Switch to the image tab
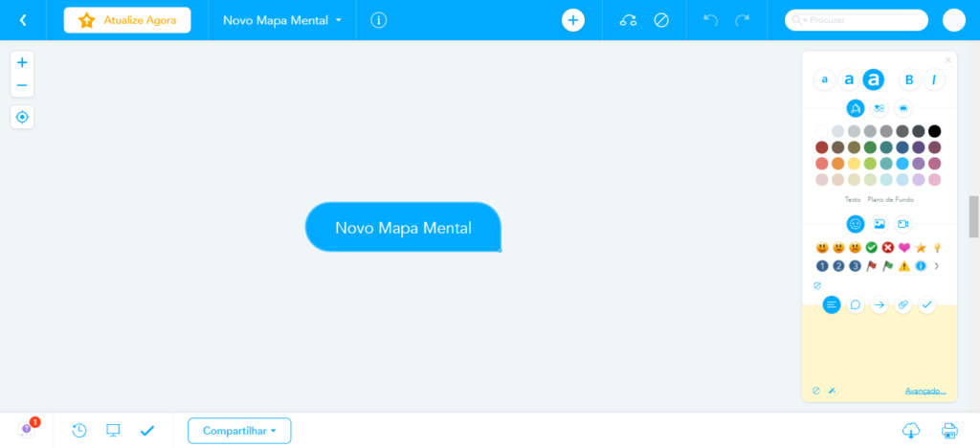The image size is (980, 448). point(880,224)
